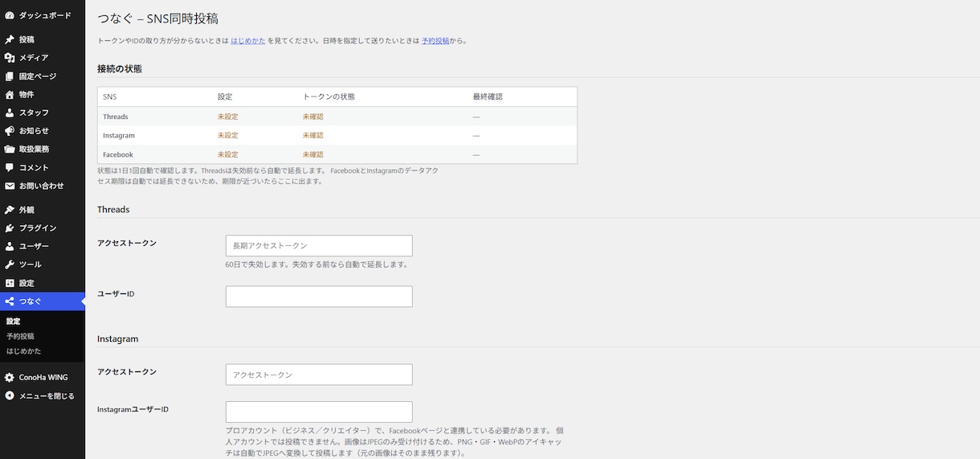Click the トークンの状態 column header
Image resolution: width=980 pixels, height=459 pixels.
[x=329, y=96]
